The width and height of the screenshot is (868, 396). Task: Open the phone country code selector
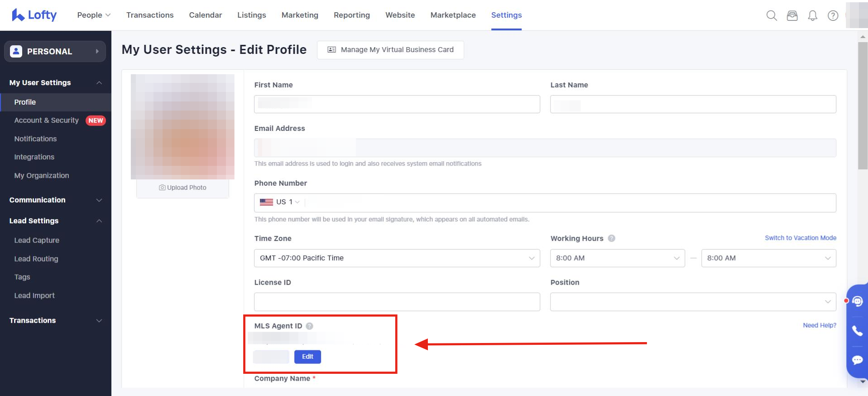click(x=280, y=202)
